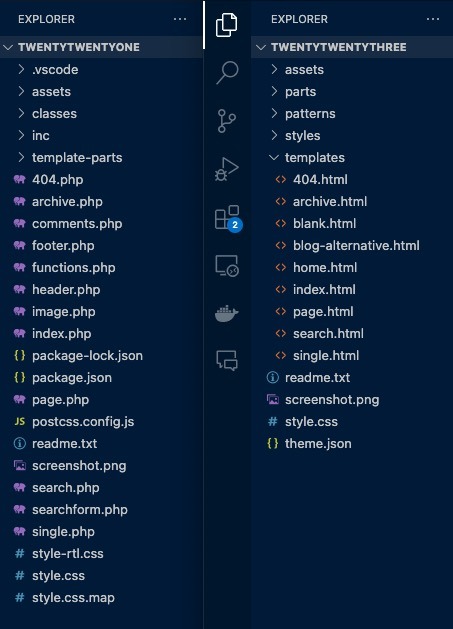Open blank.html template

(x=352, y=223)
